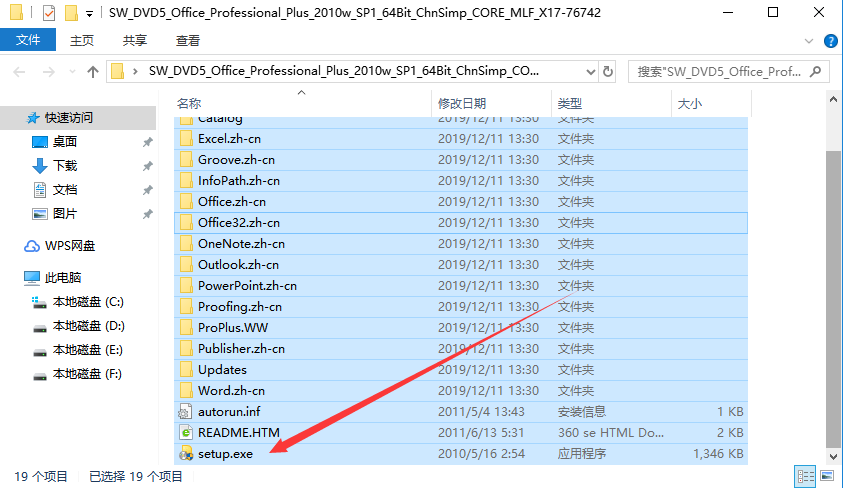Open the Help question mark icon
Viewport: 843px width, 488px height.
pos(830,41)
